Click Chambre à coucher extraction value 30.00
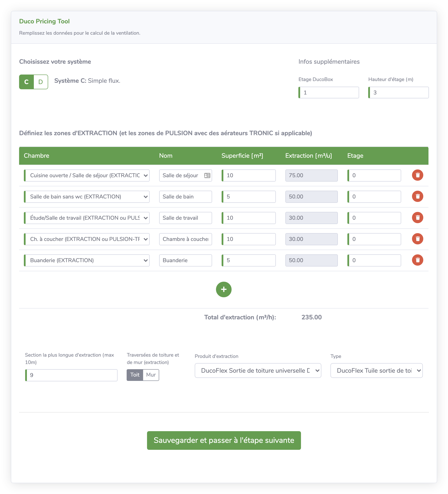448x494 pixels. pos(311,239)
